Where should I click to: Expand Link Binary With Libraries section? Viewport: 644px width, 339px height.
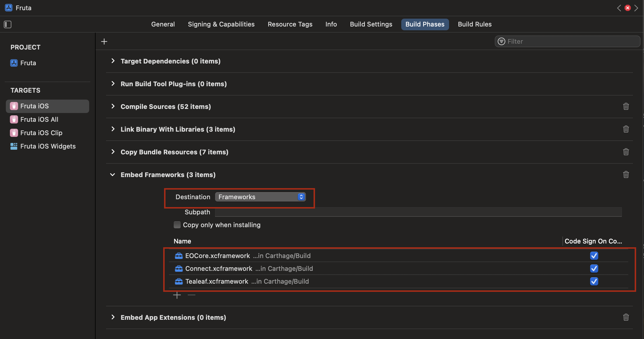pyautogui.click(x=113, y=129)
